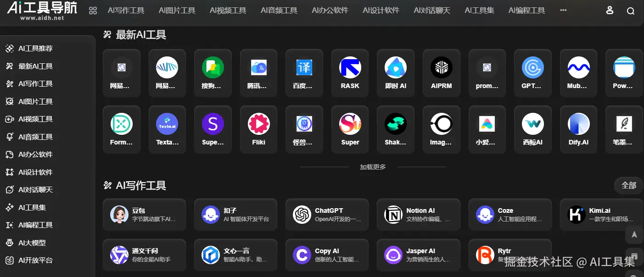Select AI视频工具 in top navigation
Image resolution: width=644 pixels, height=277 pixels.
[x=228, y=11]
